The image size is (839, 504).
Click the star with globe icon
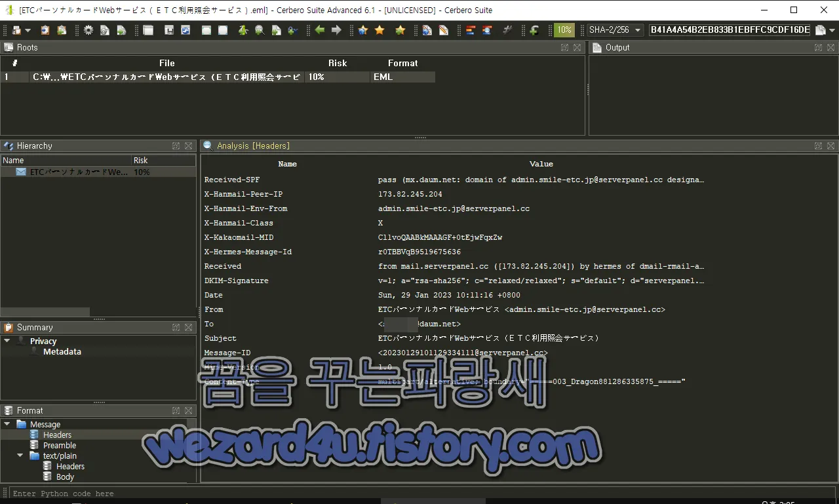[x=362, y=30]
